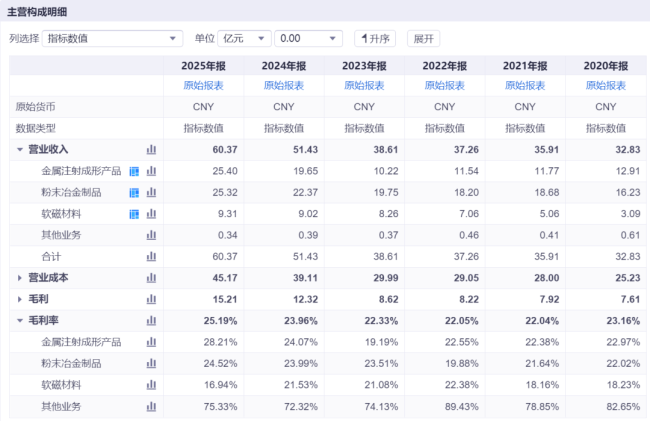Open chart icon for 金属注射成形产品 revenue row
650x421 pixels.
(151, 171)
